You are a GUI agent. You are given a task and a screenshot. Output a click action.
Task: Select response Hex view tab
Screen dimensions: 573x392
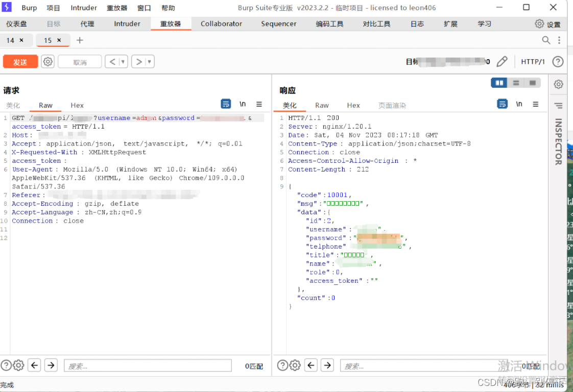tap(353, 105)
